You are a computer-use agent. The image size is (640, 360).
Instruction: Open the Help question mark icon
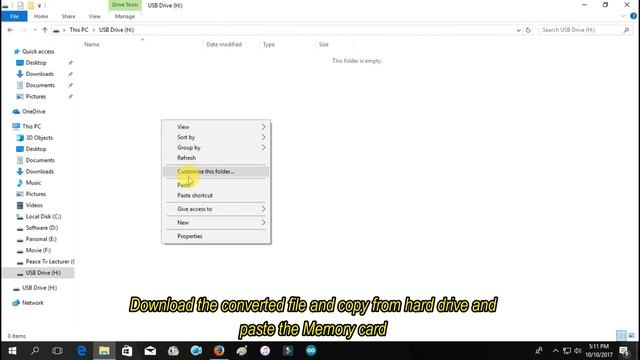pos(633,16)
